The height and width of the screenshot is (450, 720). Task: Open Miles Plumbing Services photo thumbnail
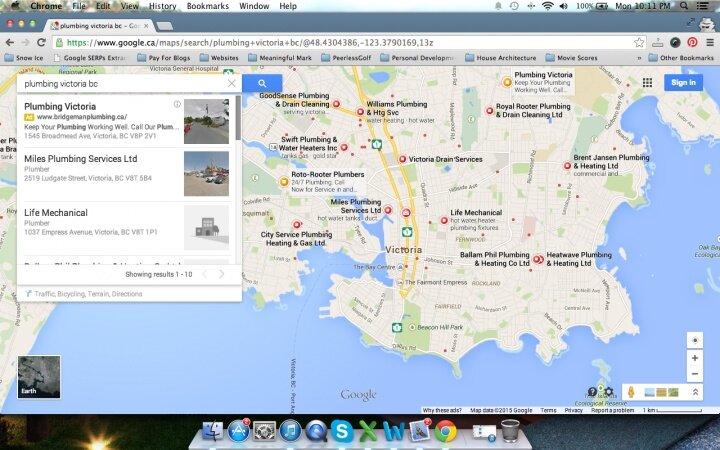click(x=207, y=174)
